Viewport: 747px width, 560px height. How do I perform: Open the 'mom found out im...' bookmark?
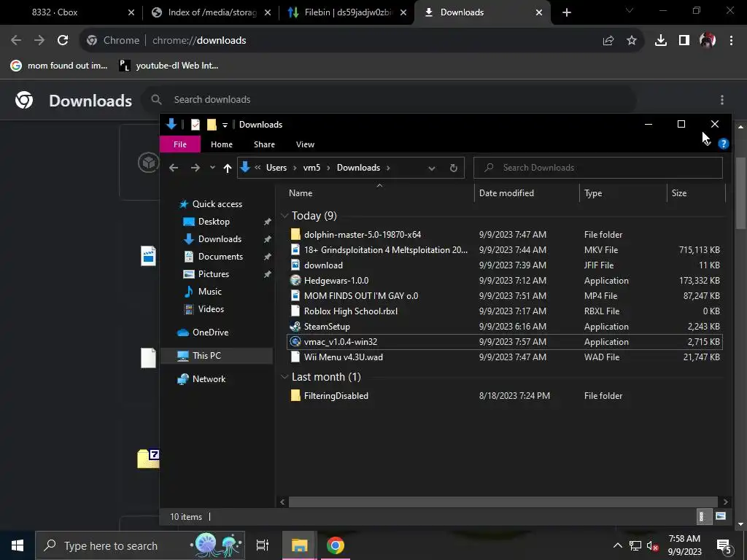pos(60,66)
